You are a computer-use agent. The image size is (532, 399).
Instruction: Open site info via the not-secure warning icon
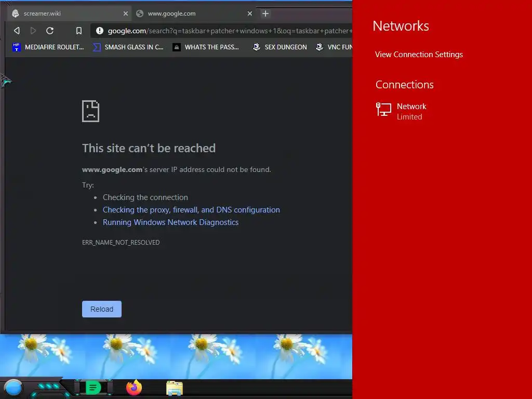(x=99, y=31)
